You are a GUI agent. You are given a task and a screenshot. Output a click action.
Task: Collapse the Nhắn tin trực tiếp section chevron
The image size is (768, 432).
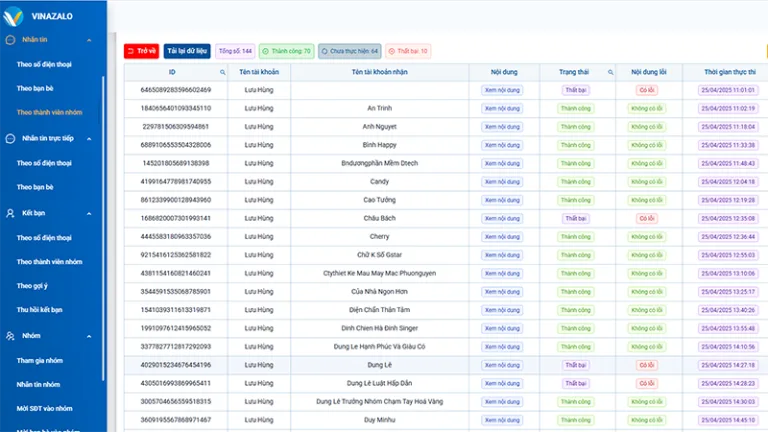pos(91,138)
